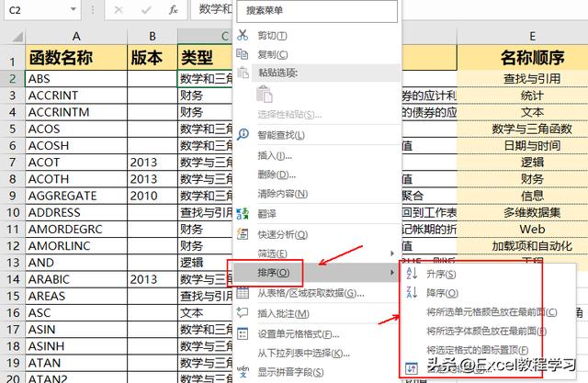This screenshot has height=383, width=588.
Task: Click cell Web in column E
Action: 532,229
